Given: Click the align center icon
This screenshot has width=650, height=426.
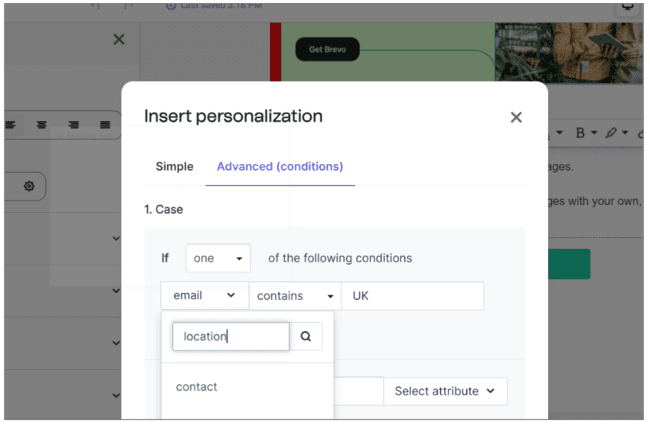Looking at the screenshot, I should pos(41,125).
